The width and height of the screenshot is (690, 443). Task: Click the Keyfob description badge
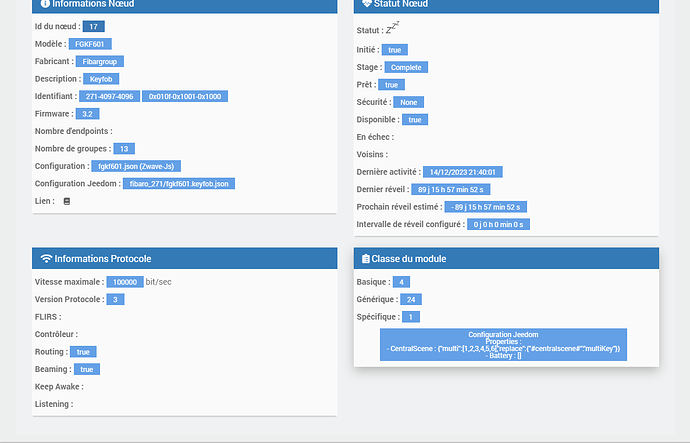pyautogui.click(x=101, y=79)
